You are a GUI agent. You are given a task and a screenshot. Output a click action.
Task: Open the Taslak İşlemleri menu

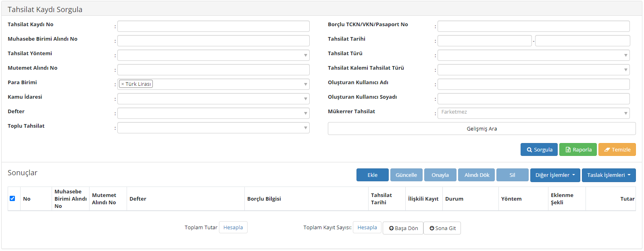pos(609,175)
